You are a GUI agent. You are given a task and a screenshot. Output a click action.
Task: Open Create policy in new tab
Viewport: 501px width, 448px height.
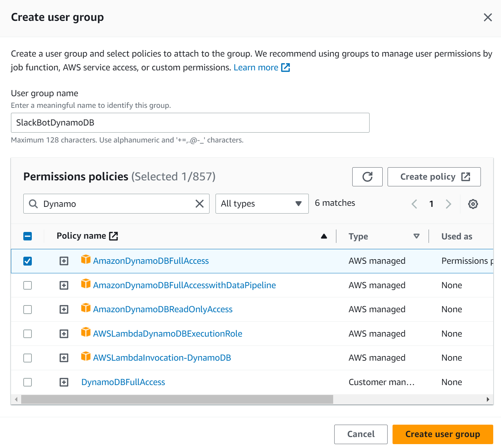[x=434, y=177]
